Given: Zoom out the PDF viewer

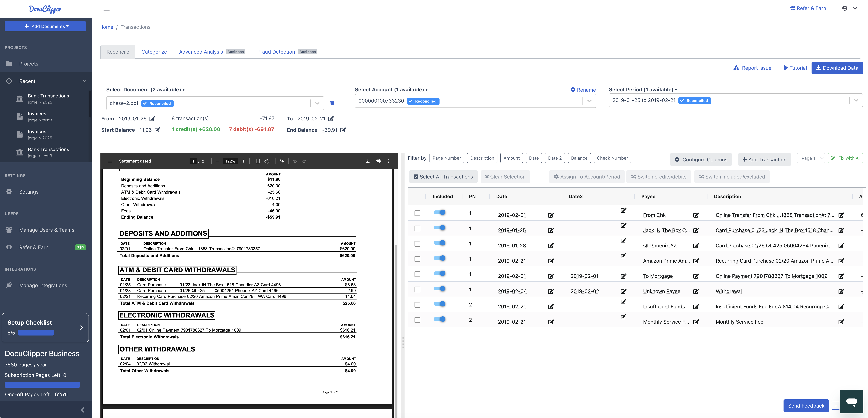Looking at the screenshot, I should (x=217, y=161).
